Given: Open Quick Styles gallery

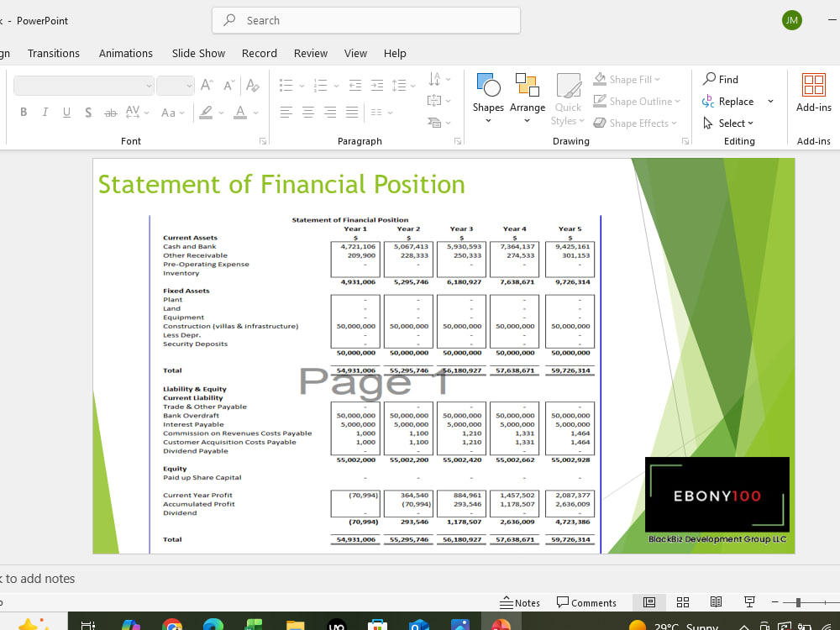Looking at the screenshot, I should pyautogui.click(x=568, y=100).
